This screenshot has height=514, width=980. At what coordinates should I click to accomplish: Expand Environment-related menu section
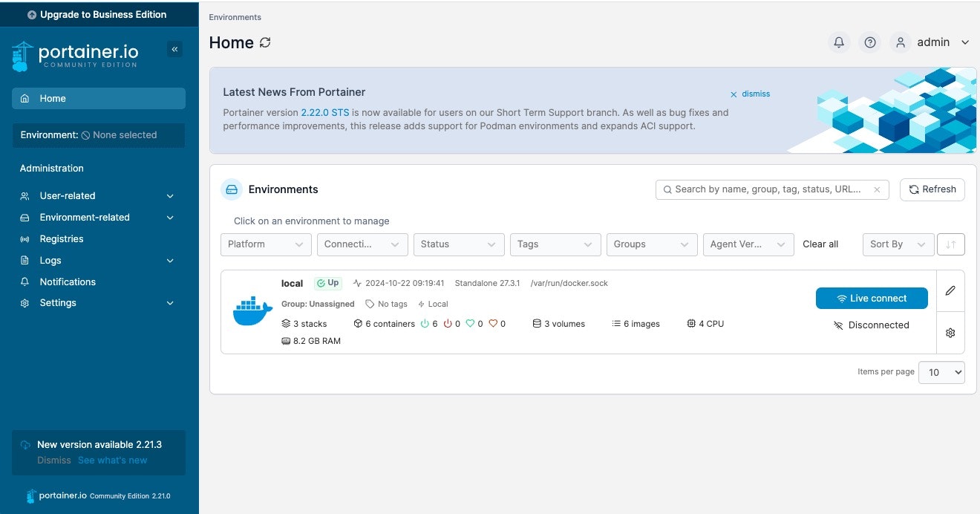tap(99, 218)
